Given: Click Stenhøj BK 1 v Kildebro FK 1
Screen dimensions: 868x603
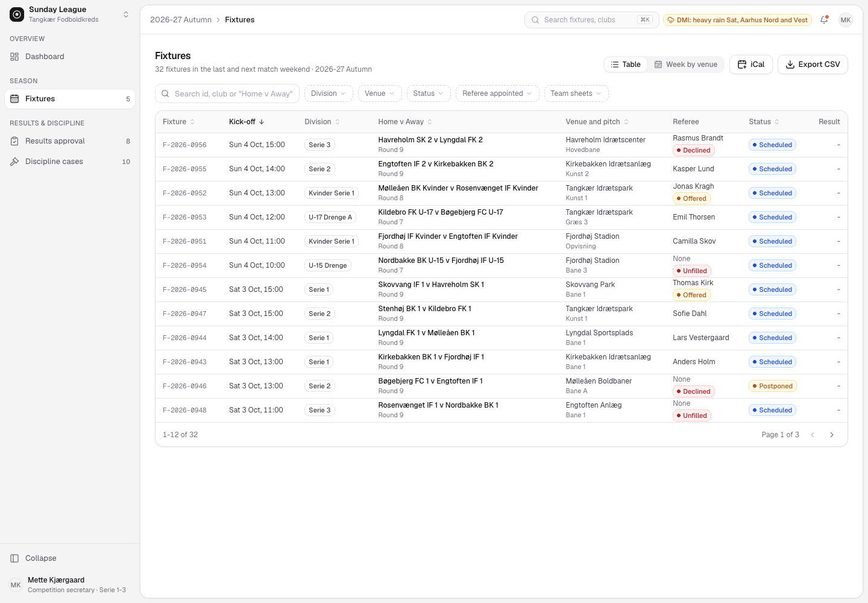Looking at the screenshot, I should coord(425,309).
